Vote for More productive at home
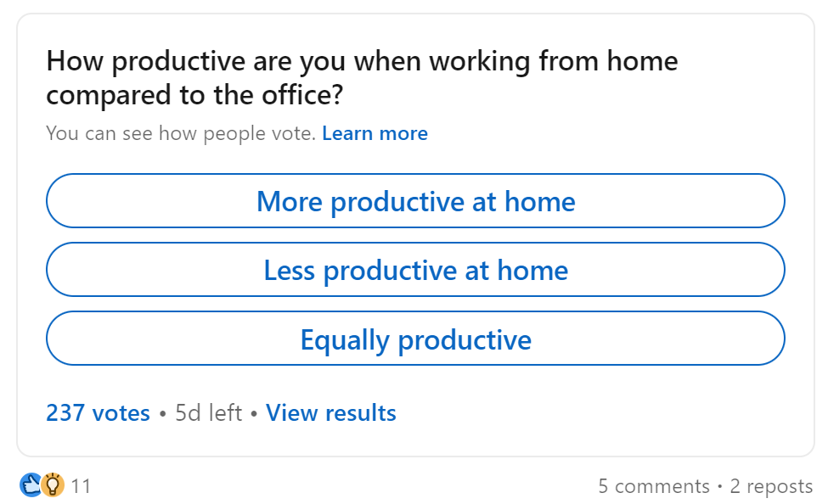The height and width of the screenshot is (504, 828). tap(415, 201)
